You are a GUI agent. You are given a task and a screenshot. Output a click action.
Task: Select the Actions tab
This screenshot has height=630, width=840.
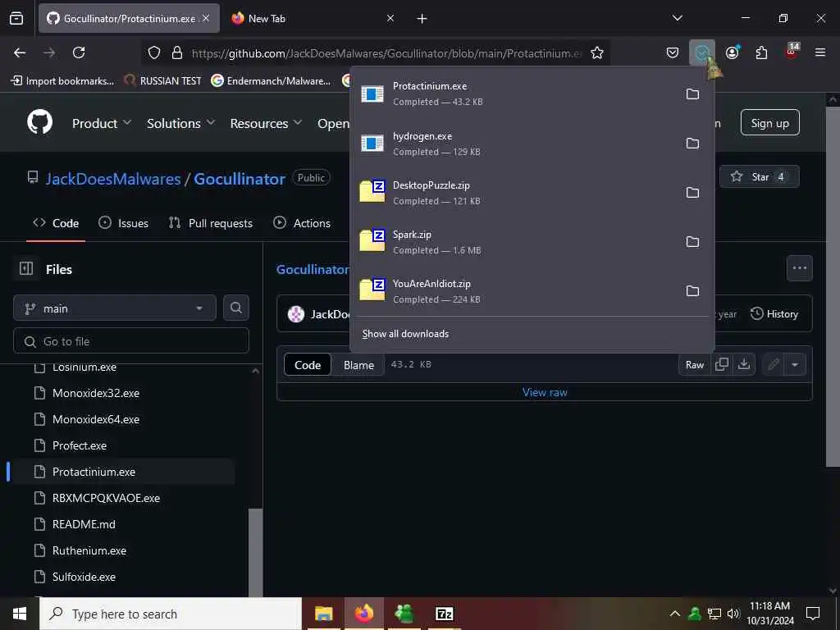tap(302, 223)
